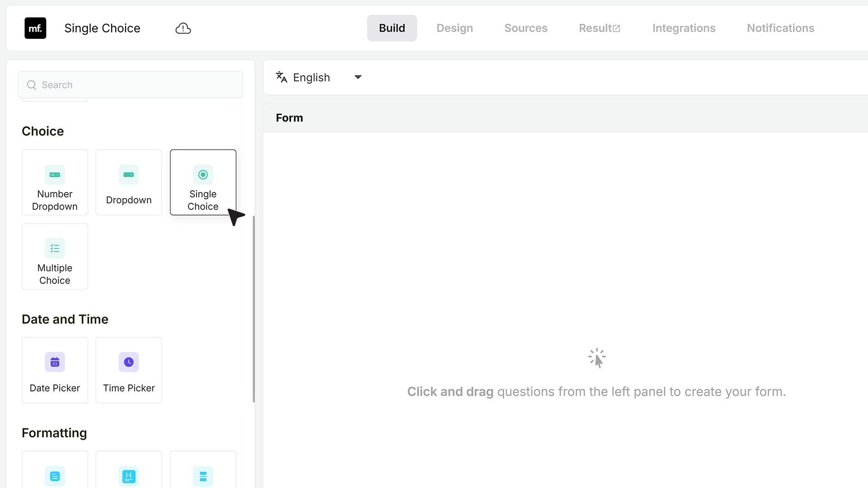Screen dimensions: 868x488
Task: Click the cloud save status icon
Action: (x=183, y=28)
